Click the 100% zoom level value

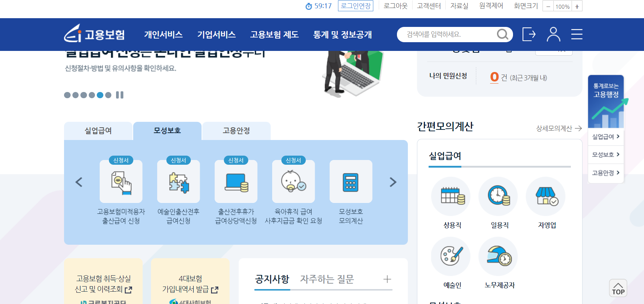562,7
